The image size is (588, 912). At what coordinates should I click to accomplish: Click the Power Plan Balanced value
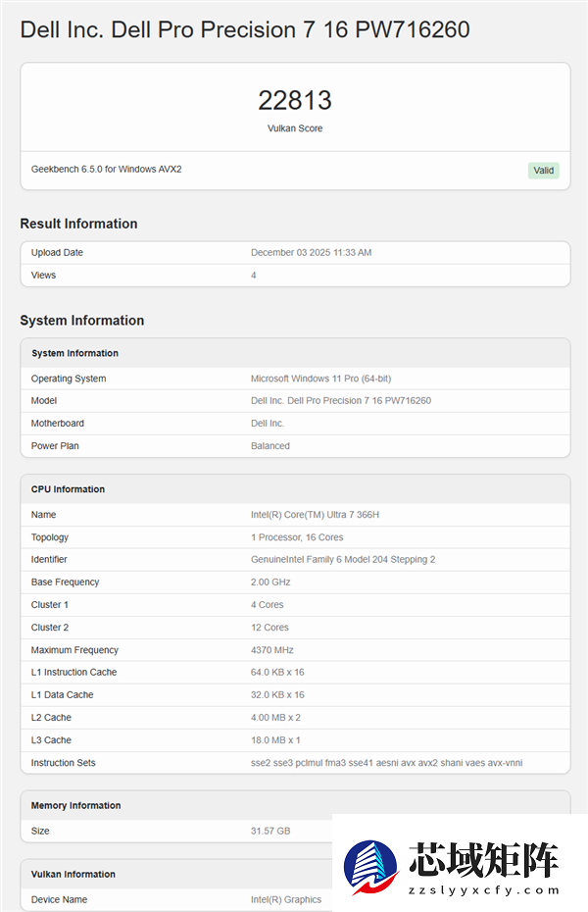click(270, 446)
